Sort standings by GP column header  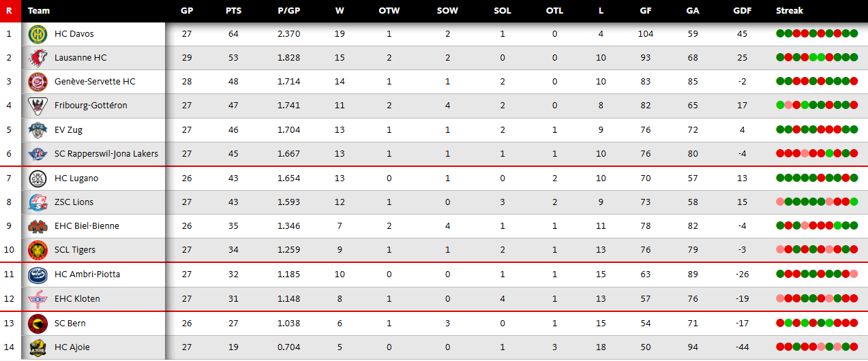click(187, 11)
